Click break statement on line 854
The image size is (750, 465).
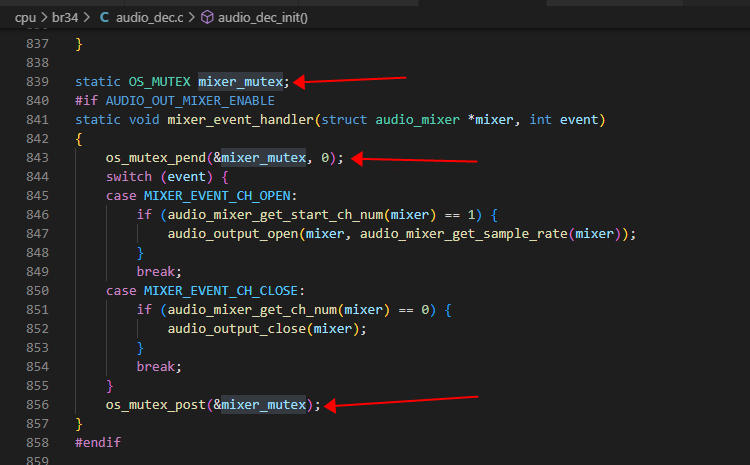pos(155,367)
